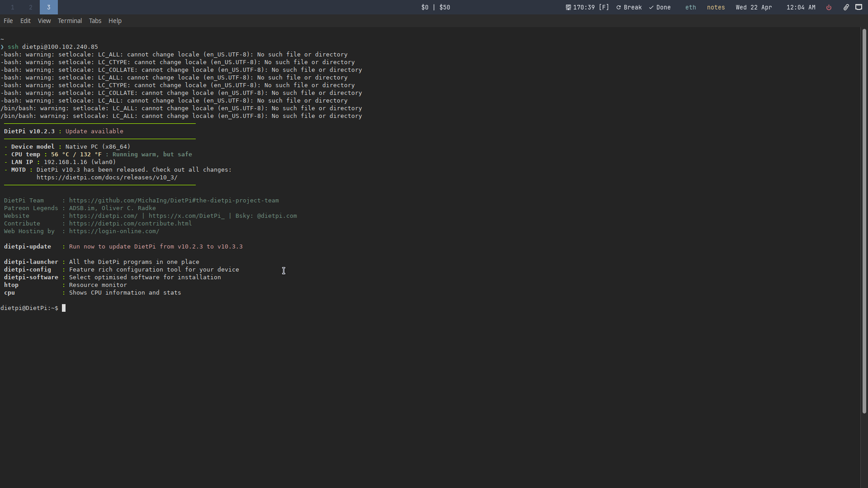868x488 pixels.
Task: Click the $0 | $50 budget indicator
Action: tap(436, 7)
